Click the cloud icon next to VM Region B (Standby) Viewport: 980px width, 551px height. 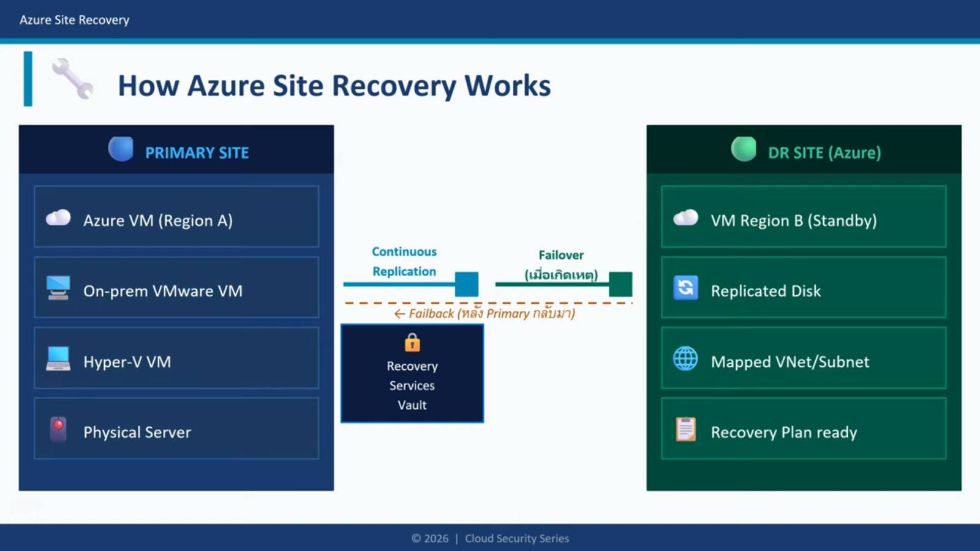685,217
